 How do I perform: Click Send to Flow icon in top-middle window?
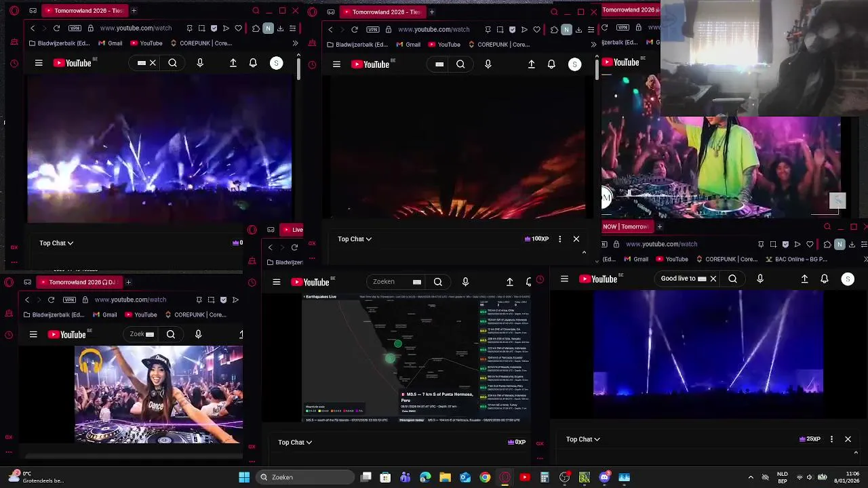[x=524, y=30]
